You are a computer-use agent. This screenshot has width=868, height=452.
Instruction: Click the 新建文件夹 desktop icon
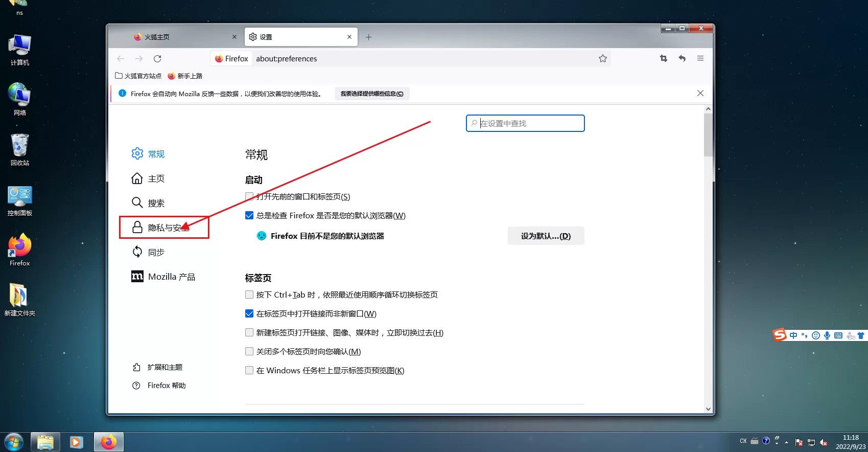(x=20, y=300)
